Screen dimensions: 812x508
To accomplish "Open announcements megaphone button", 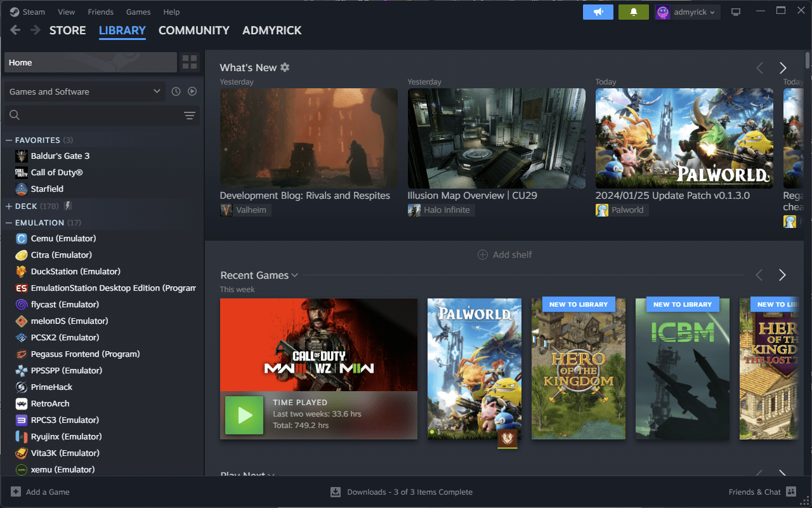I will tap(598, 12).
